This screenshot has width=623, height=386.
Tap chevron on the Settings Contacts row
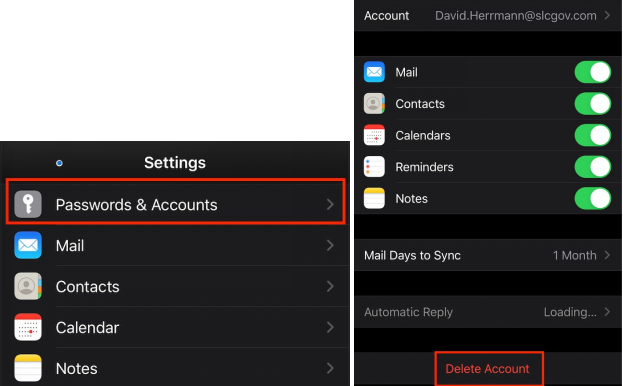330,286
